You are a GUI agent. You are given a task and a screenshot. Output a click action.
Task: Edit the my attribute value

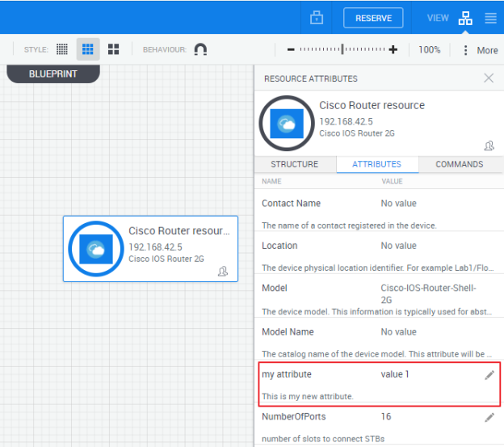tap(489, 375)
